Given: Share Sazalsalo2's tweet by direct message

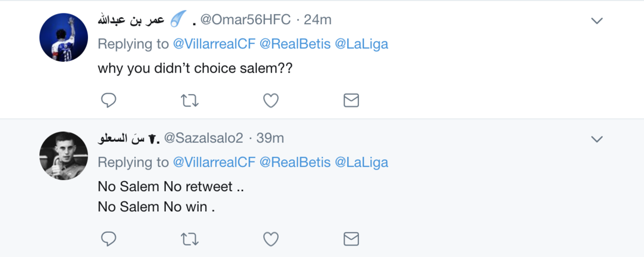Looking at the screenshot, I should coord(351,239).
